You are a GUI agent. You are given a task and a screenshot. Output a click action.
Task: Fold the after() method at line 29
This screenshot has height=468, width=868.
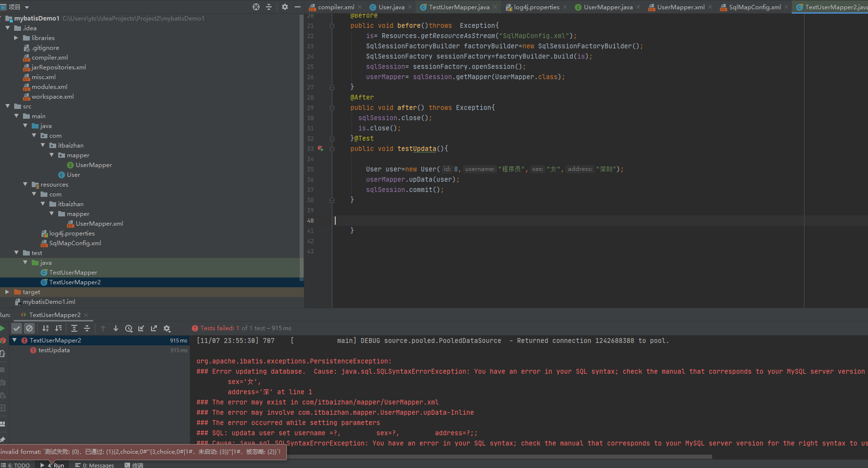(x=332, y=108)
